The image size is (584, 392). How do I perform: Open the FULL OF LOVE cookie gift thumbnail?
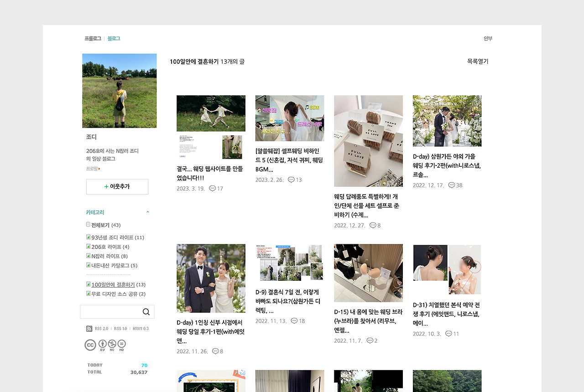pos(368,141)
